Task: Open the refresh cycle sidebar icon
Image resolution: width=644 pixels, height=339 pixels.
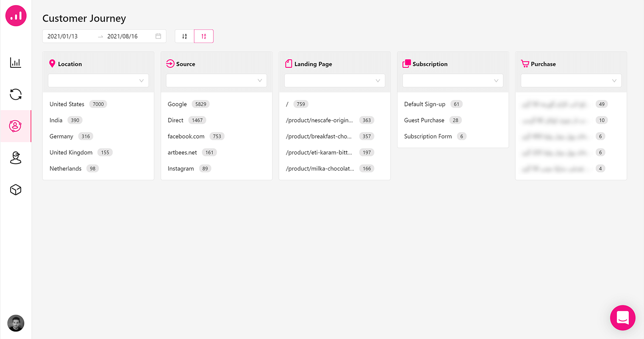Action: (x=16, y=94)
